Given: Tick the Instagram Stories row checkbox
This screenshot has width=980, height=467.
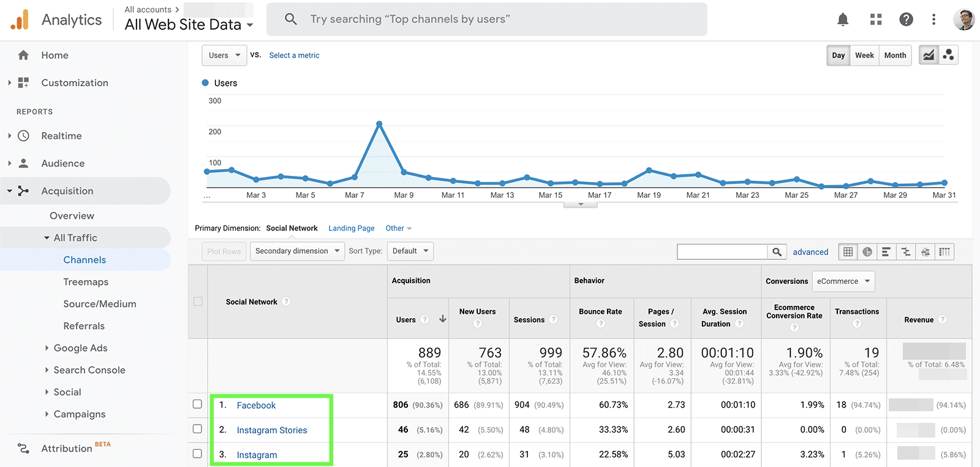Looking at the screenshot, I should point(197,429).
